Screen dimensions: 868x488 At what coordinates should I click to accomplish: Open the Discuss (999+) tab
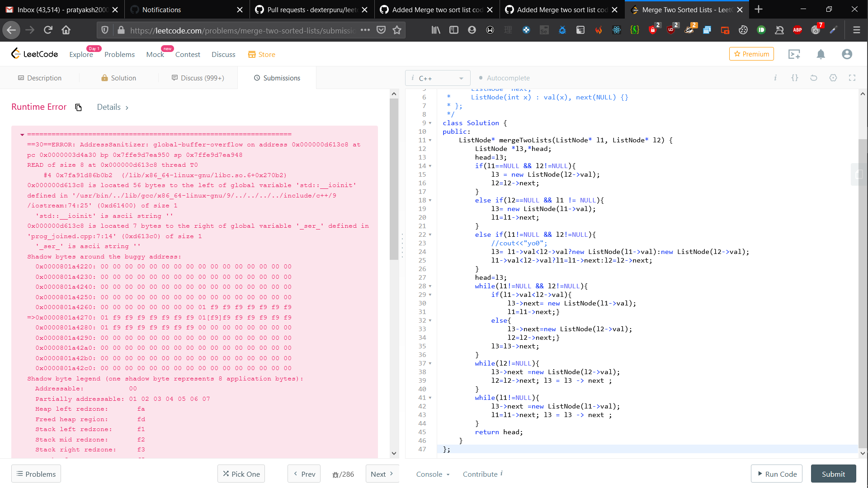[x=198, y=78]
